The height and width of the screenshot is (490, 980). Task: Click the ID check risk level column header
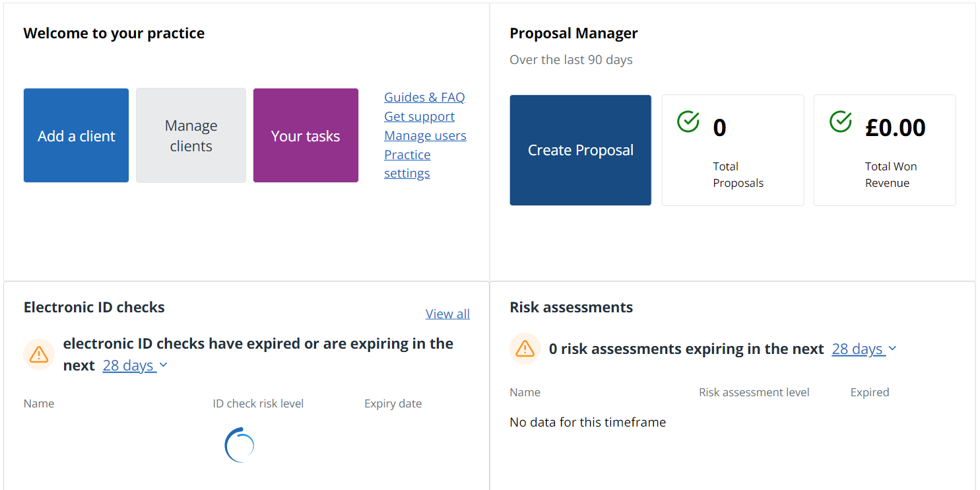tap(258, 403)
